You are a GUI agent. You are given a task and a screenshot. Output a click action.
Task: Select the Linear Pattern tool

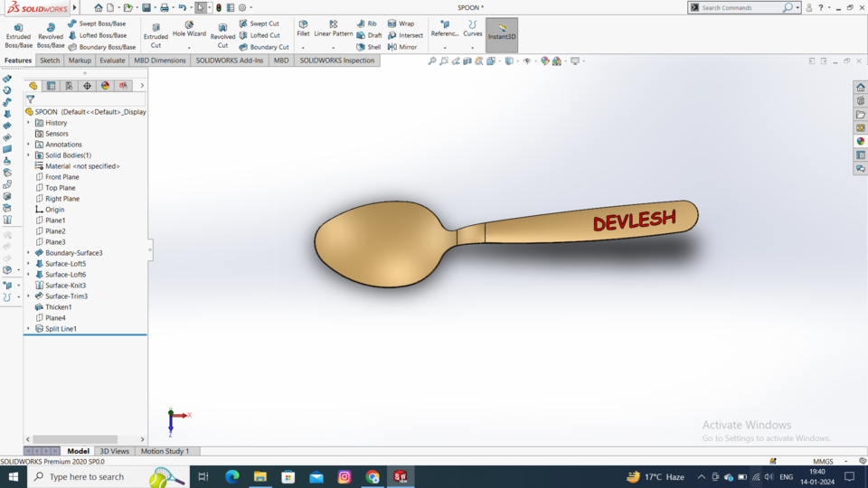[334, 29]
